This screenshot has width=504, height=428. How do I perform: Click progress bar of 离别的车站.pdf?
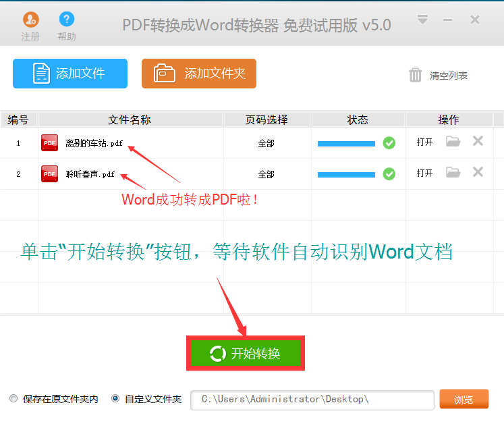pos(346,144)
